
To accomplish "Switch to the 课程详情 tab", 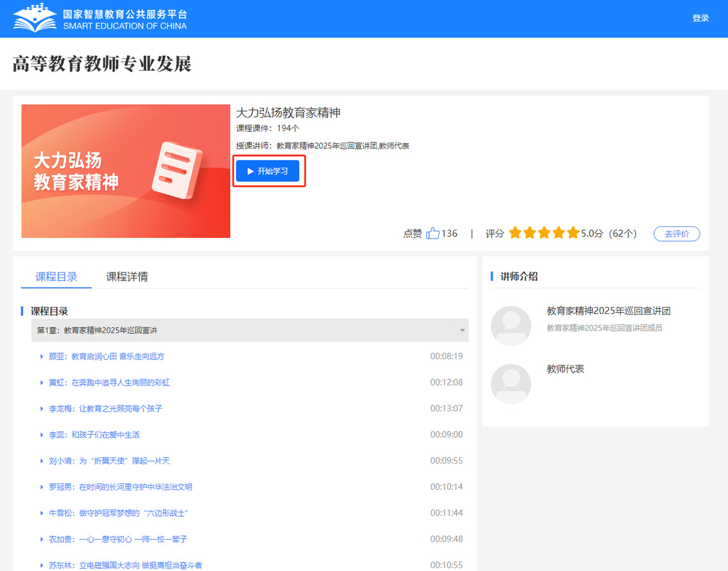I will (x=127, y=276).
